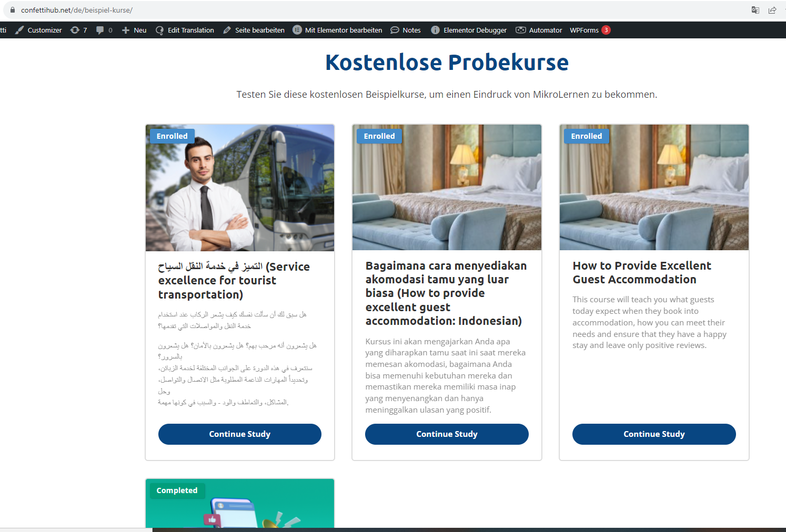
Task: Click the confettihub.net address bar URL
Action: tap(77, 10)
